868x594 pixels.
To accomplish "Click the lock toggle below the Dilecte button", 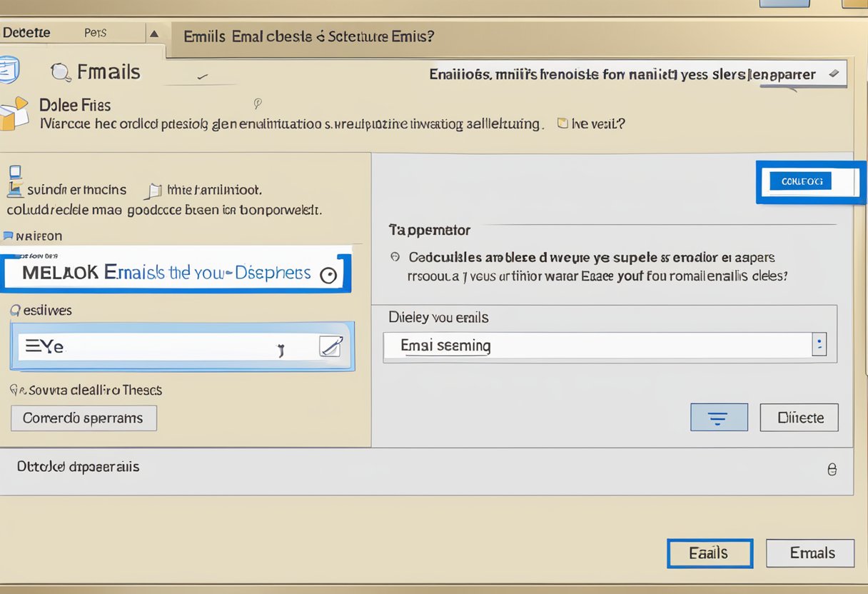I will (831, 469).
